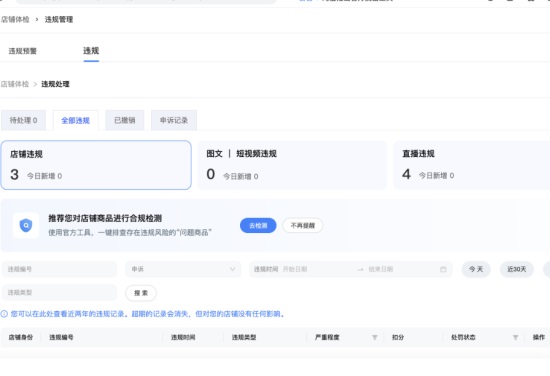The image size is (550, 376).
Task: Click the blue 去检测 button
Action: coord(258,225)
